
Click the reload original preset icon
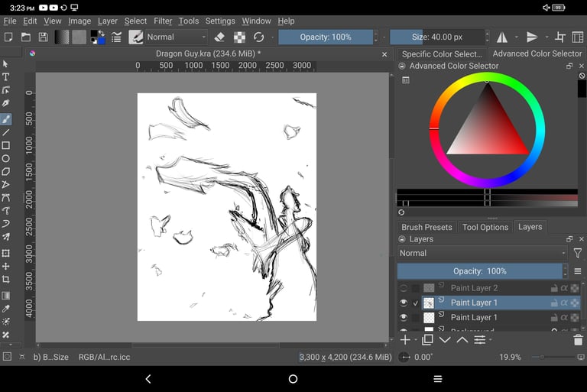259,37
